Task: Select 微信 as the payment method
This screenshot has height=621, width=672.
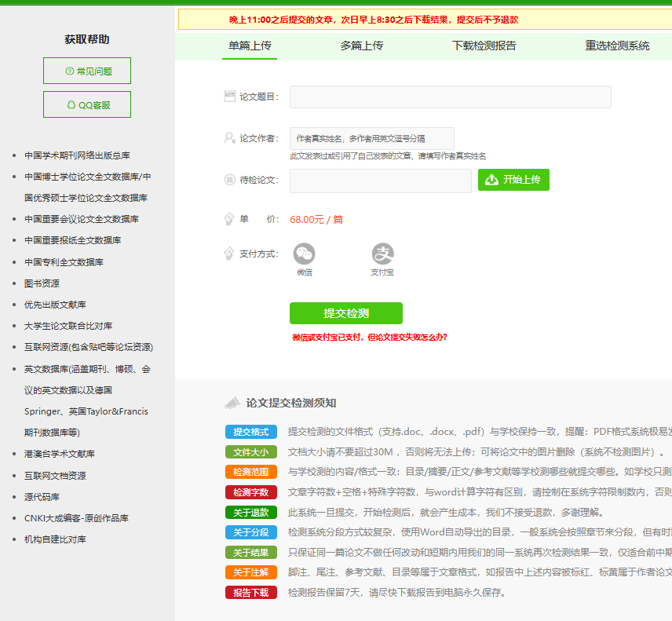Action: click(304, 254)
